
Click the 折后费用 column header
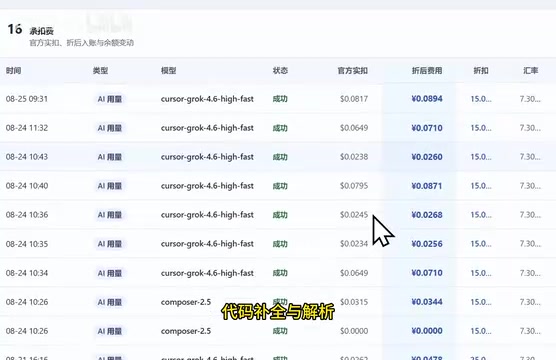click(x=427, y=71)
